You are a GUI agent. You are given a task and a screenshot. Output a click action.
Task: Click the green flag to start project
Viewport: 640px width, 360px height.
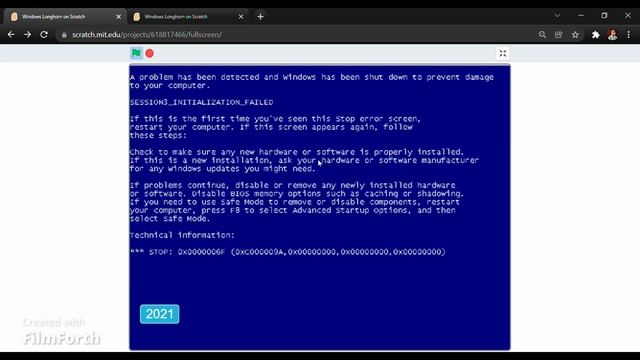coord(136,53)
